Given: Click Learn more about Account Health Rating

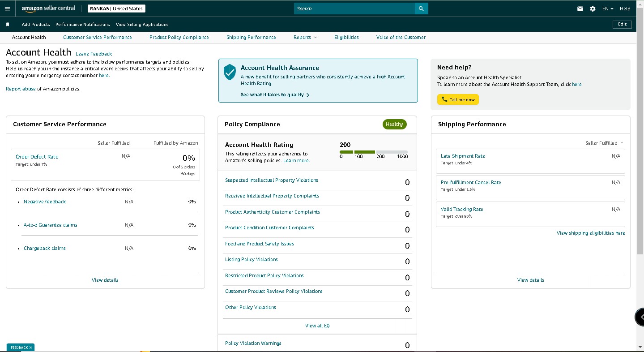Looking at the screenshot, I should pyautogui.click(x=296, y=160).
